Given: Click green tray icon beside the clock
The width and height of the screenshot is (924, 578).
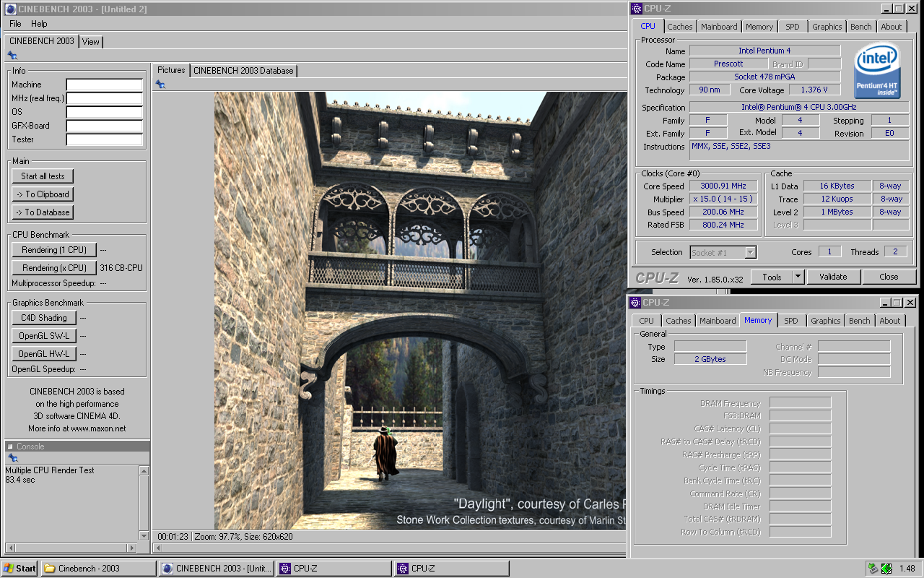Looking at the screenshot, I should pos(886,569).
